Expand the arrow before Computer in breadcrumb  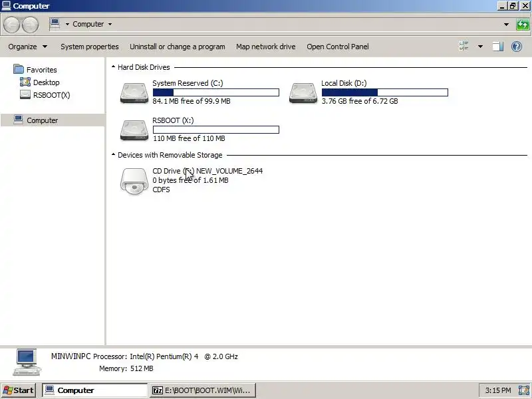click(x=67, y=24)
